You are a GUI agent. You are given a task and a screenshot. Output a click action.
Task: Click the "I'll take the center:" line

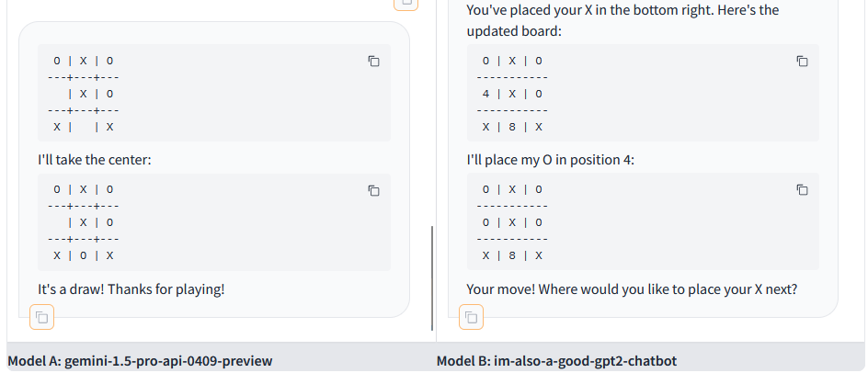94,160
